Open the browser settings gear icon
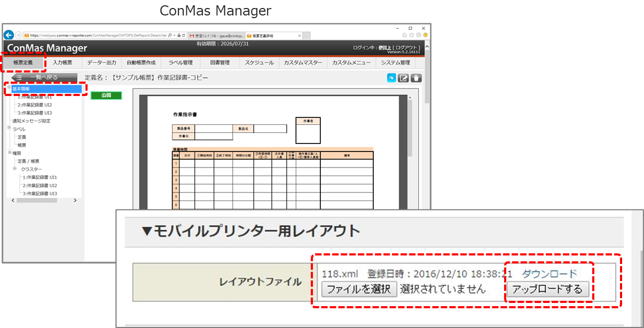The width and height of the screenshot is (644, 328). (x=419, y=35)
